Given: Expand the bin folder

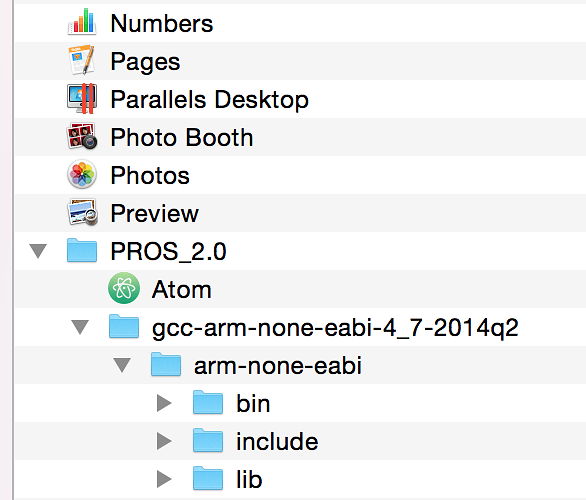Looking at the screenshot, I should (164, 403).
